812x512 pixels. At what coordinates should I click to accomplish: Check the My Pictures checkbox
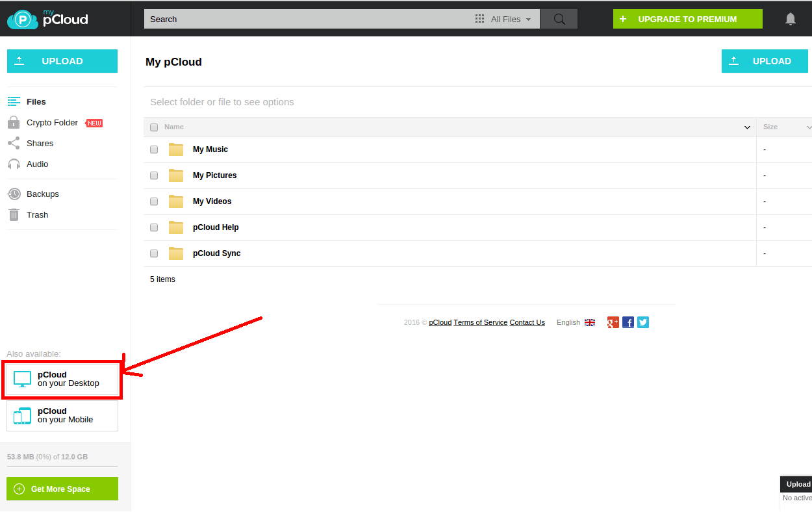tap(154, 175)
